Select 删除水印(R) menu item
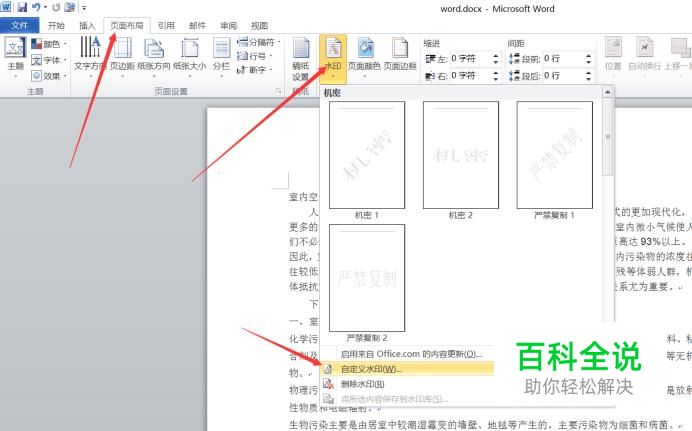 363,384
